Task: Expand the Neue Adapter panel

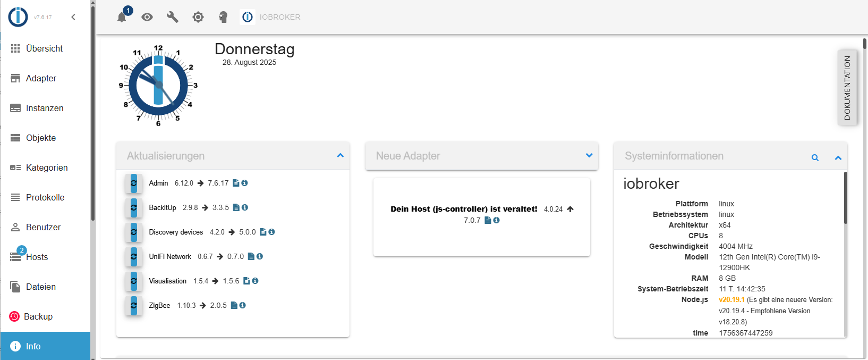Action: point(589,155)
